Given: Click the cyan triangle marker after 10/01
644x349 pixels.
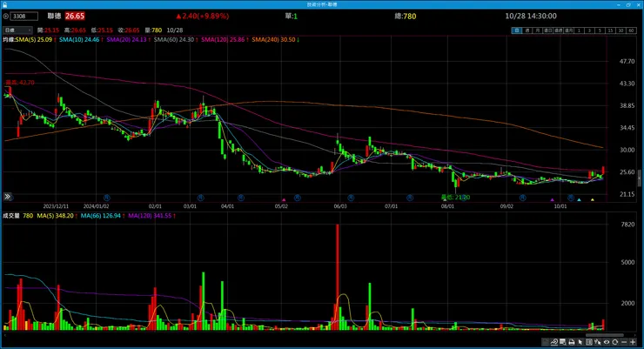Looking at the screenshot, I should 579,200.
